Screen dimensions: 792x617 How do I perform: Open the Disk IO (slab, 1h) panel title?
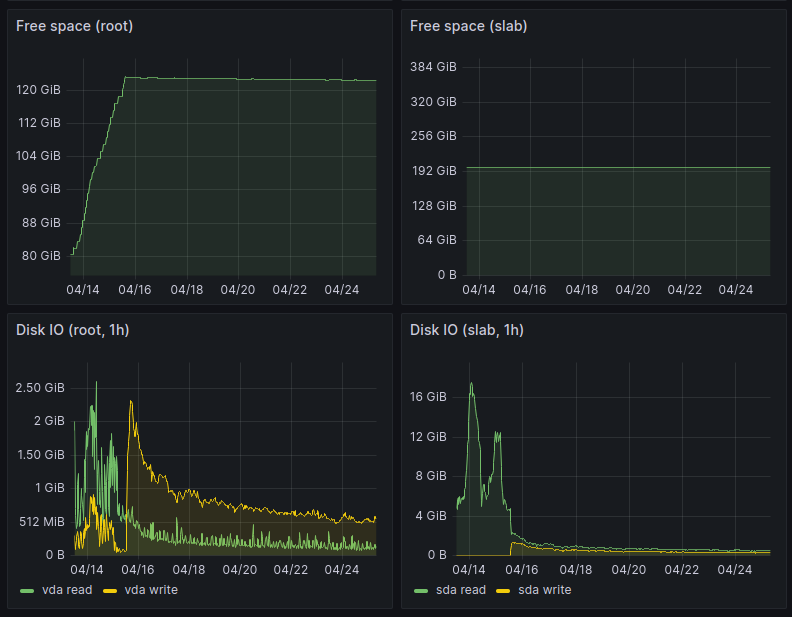466,330
